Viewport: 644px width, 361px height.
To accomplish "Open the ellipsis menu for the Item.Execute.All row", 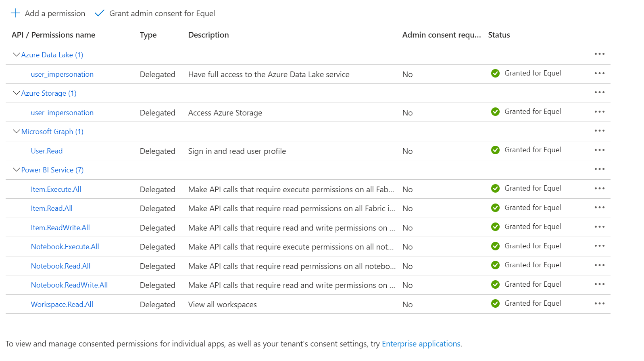I will click(599, 189).
